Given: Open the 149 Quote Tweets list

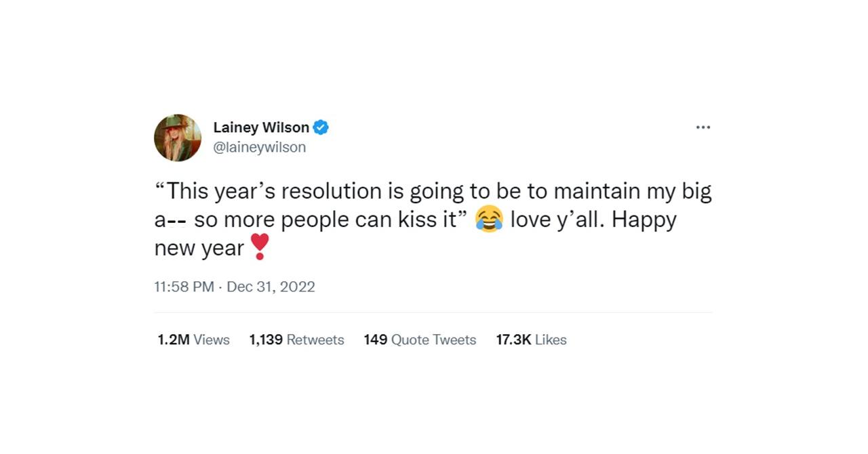Looking at the screenshot, I should coord(419,339).
